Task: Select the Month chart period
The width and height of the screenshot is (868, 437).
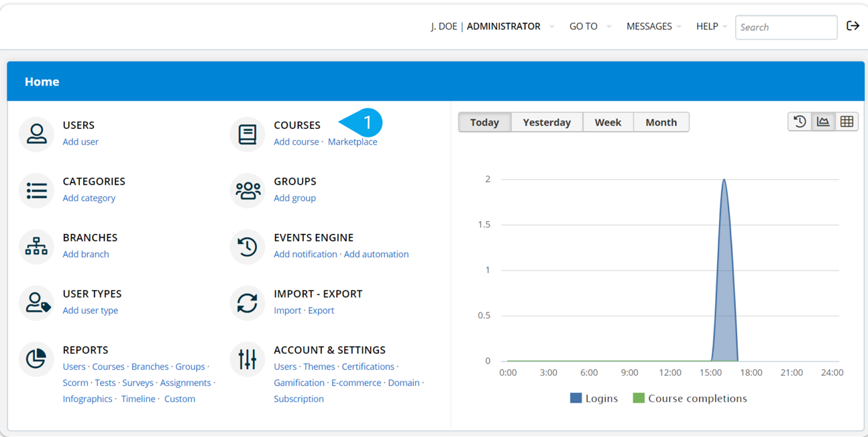Action: tap(661, 122)
